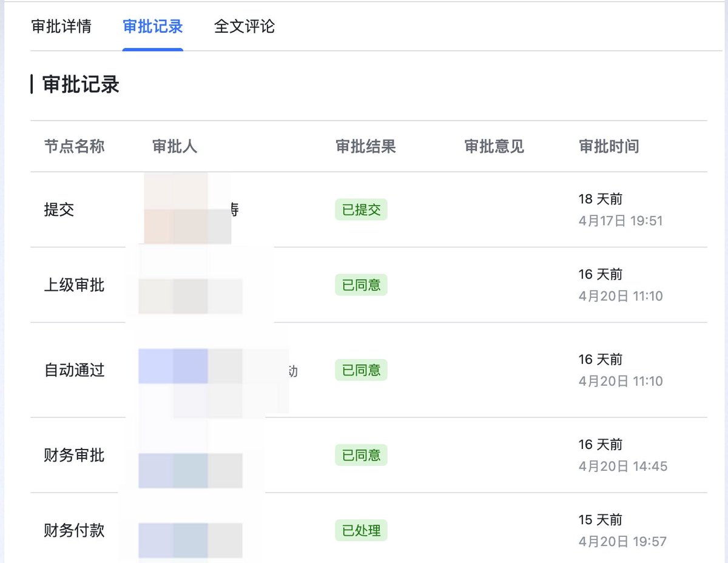Click the 财务付款 node name

pyautogui.click(x=74, y=531)
